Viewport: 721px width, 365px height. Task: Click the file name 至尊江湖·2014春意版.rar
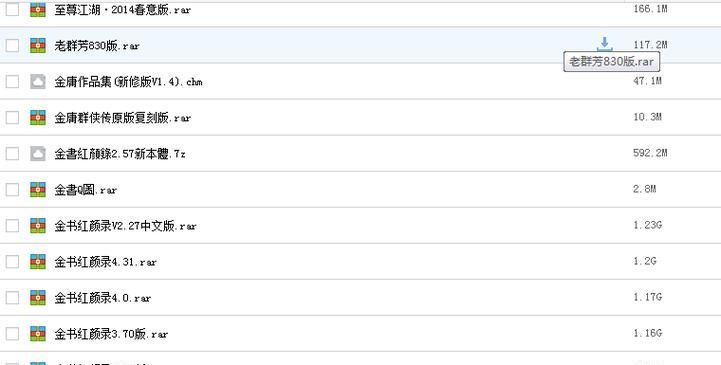tap(122, 10)
